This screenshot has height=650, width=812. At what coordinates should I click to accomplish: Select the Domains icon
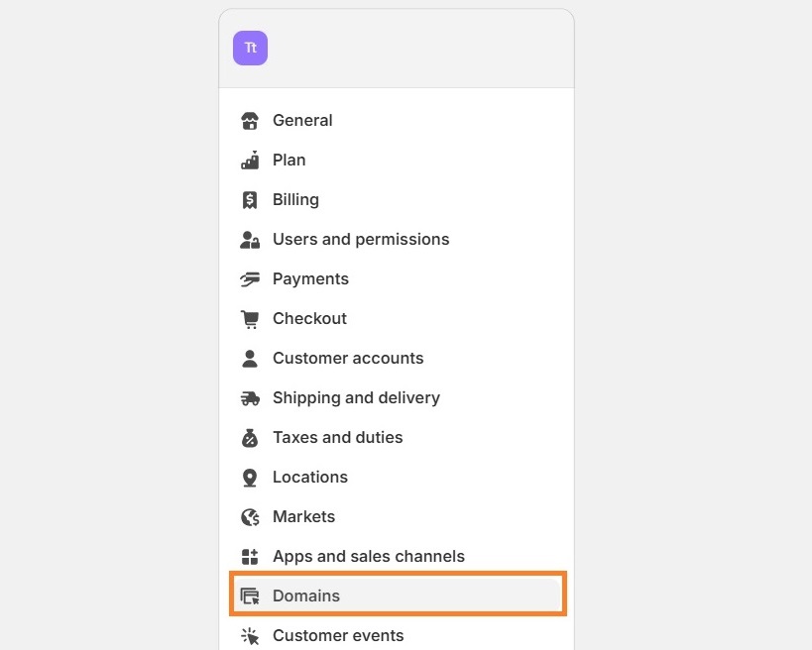(250, 596)
